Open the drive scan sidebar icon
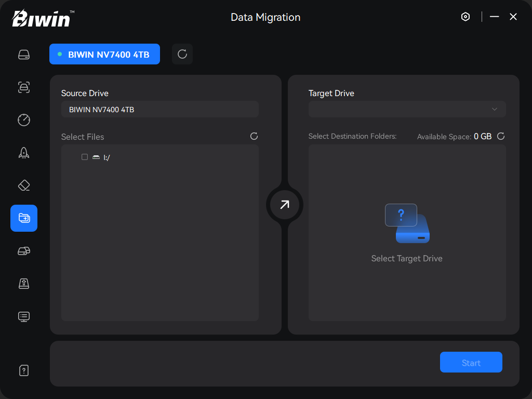This screenshot has width=532, height=399. 24,87
